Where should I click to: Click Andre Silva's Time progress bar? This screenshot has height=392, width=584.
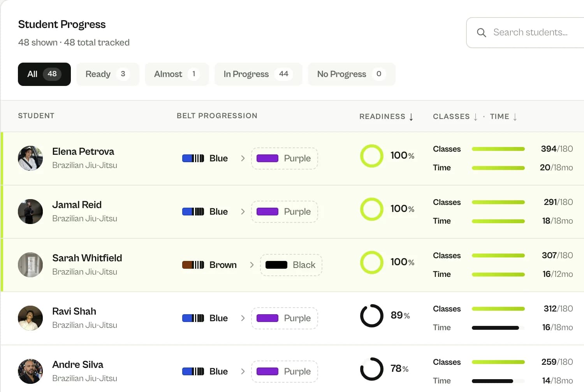[x=498, y=381]
